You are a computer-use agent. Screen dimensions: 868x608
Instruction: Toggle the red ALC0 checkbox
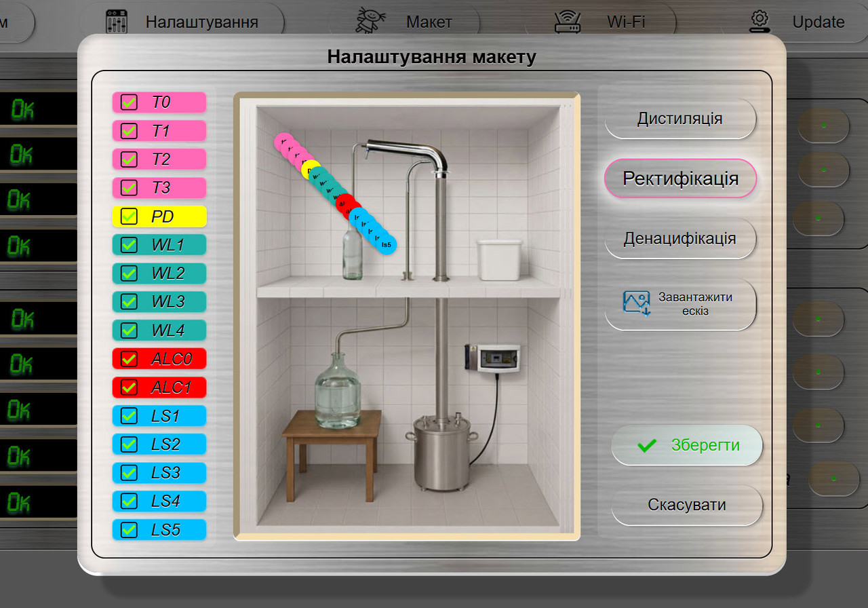coord(129,358)
